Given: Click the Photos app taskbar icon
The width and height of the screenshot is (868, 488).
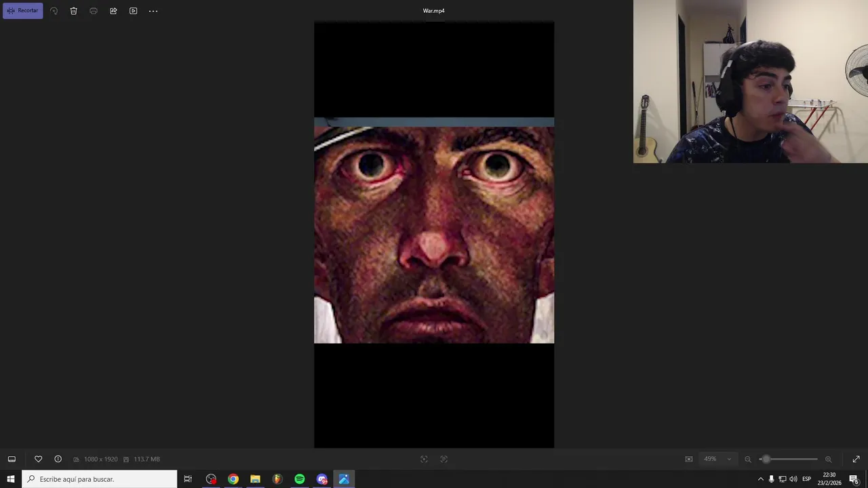Looking at the screenshot, I should click(x=344, y=479).
